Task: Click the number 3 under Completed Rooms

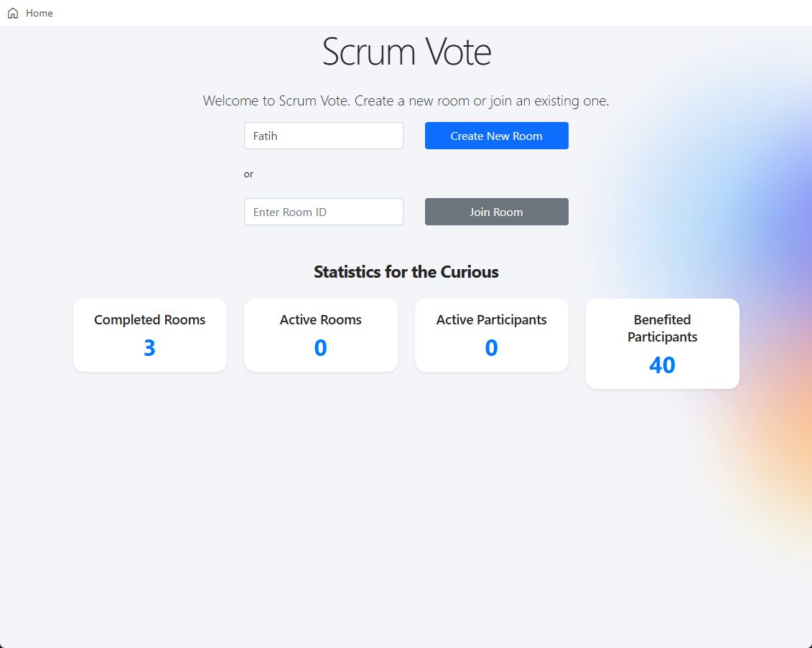Action: pos(149,347)
